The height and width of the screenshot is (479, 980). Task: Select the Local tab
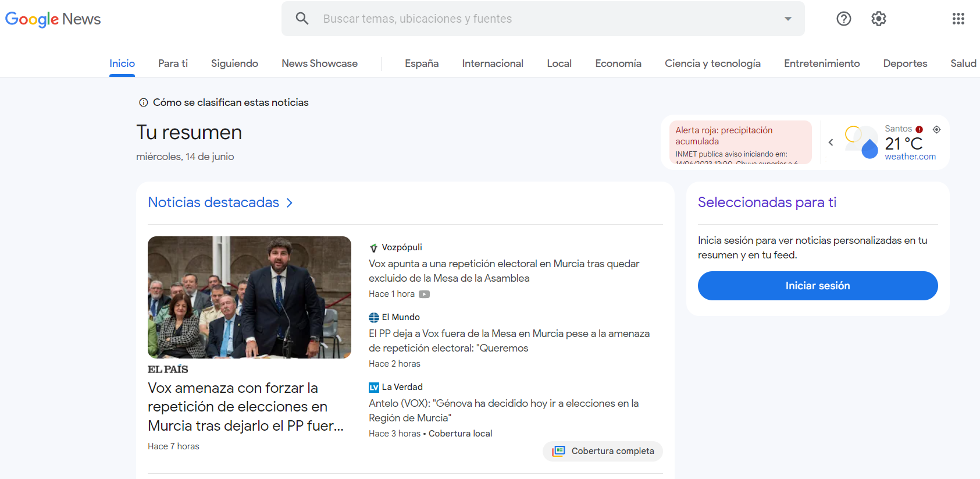pos(559,63)
